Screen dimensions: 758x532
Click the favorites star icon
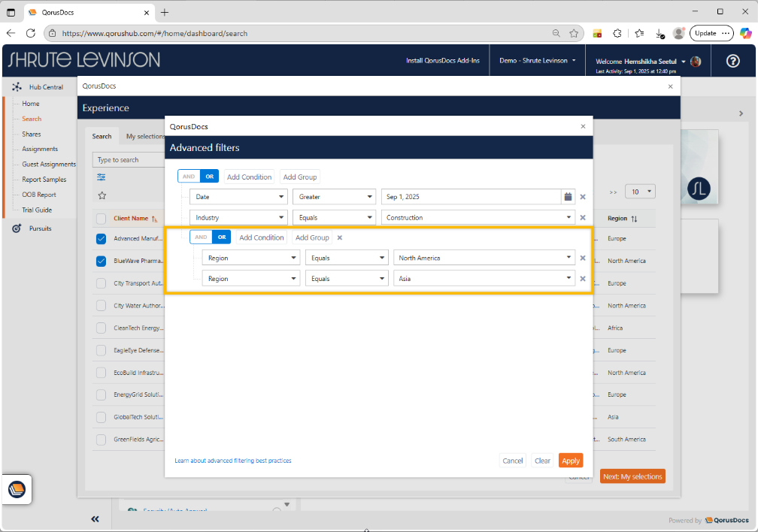point(102,195)
